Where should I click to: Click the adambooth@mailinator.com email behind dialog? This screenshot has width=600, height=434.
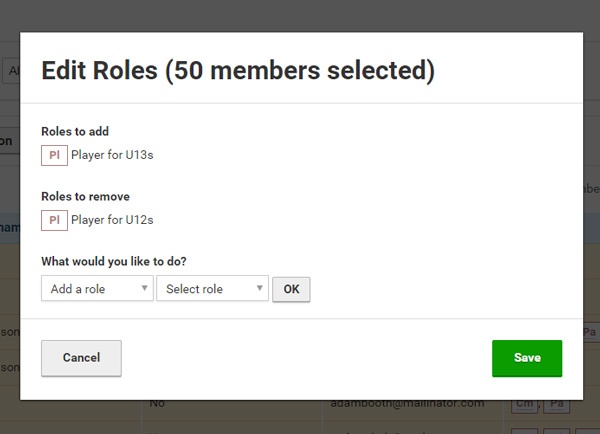coord(407,404)
